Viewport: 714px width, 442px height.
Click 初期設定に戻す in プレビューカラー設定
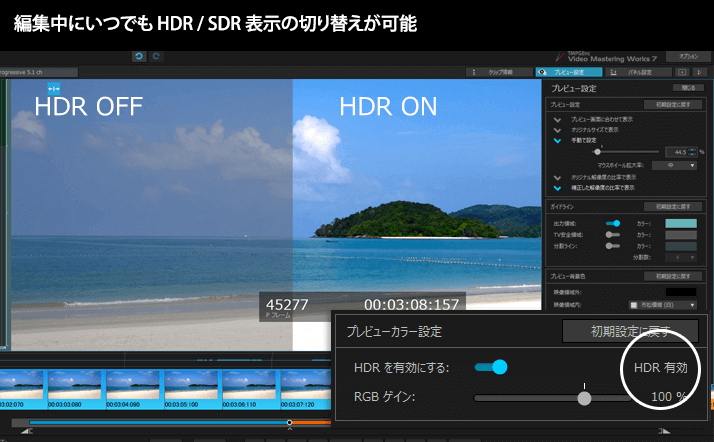pos(630,331)
